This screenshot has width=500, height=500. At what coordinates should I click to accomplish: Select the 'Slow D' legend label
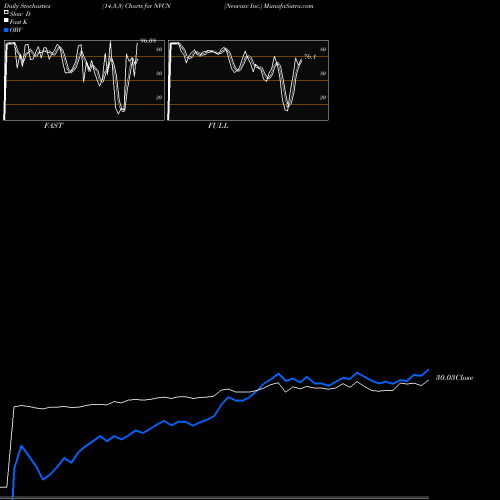click(20, 14)
